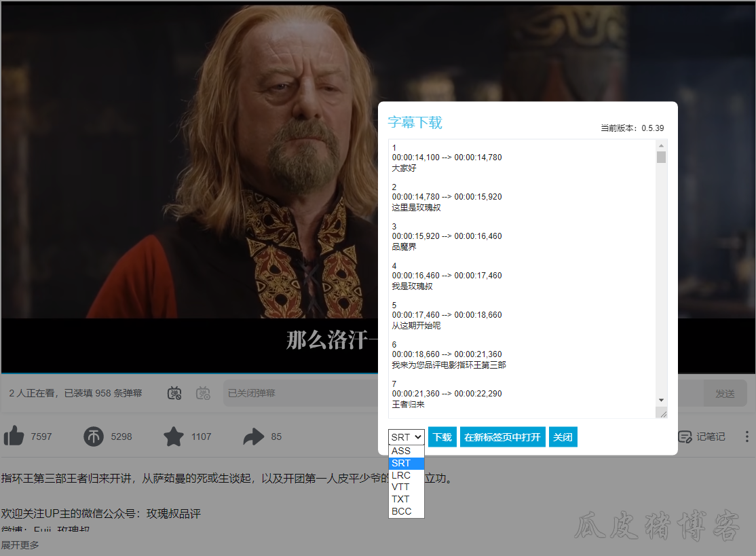Click 展开更多 to expand description

(20, 545)
